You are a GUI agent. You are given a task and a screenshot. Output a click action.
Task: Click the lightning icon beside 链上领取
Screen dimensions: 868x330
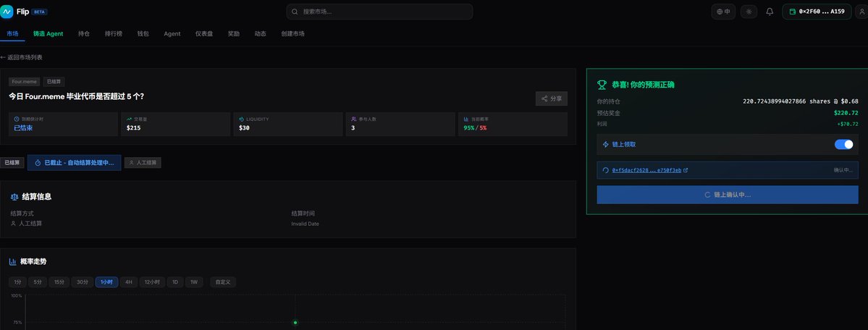click(606, 145)
